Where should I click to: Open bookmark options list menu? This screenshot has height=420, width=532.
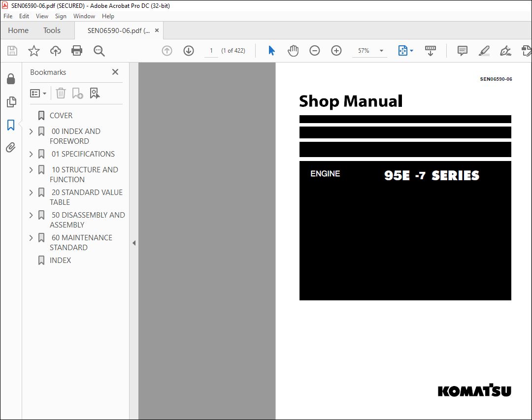point(38,93)
